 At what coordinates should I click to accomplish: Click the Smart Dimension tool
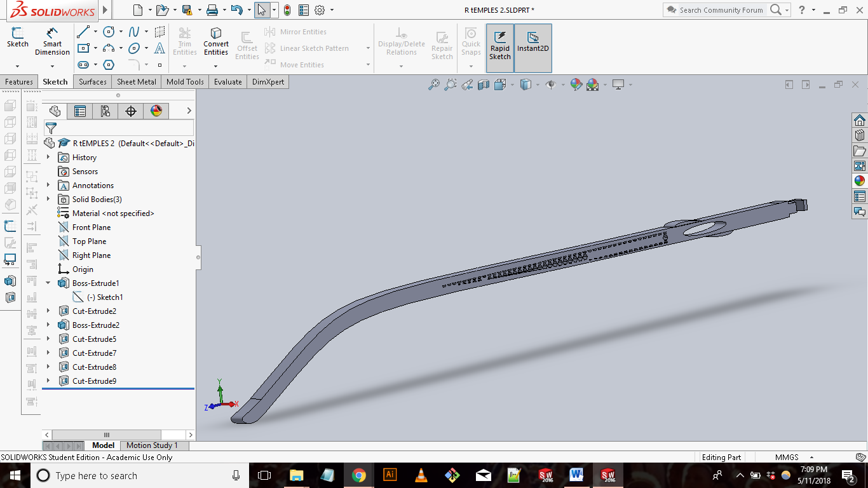[52, 41]
